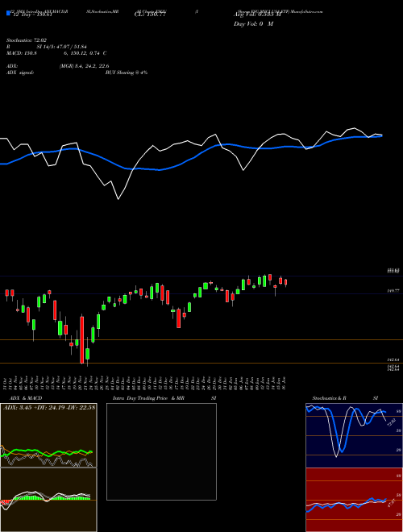403x532 pixels.
Task: Select the '12 Day = 150.61' SMA value
Action: (x=32, y=15)
